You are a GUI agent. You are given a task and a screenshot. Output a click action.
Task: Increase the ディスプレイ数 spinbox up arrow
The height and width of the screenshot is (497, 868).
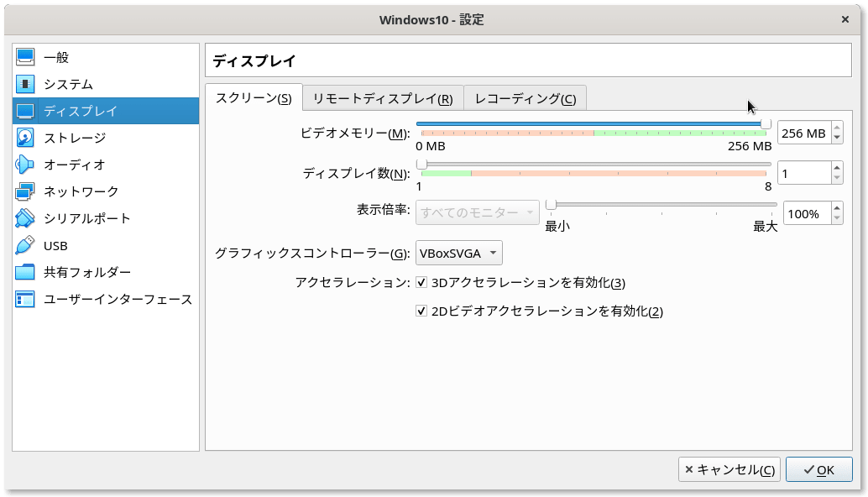pyautogui.click(x=837, y=168)
